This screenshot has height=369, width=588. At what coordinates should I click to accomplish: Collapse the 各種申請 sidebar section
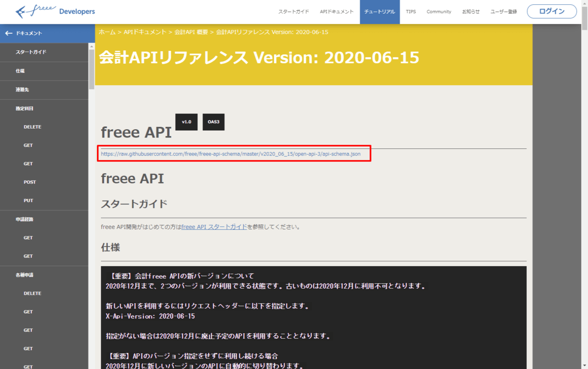tap(44, 275)
